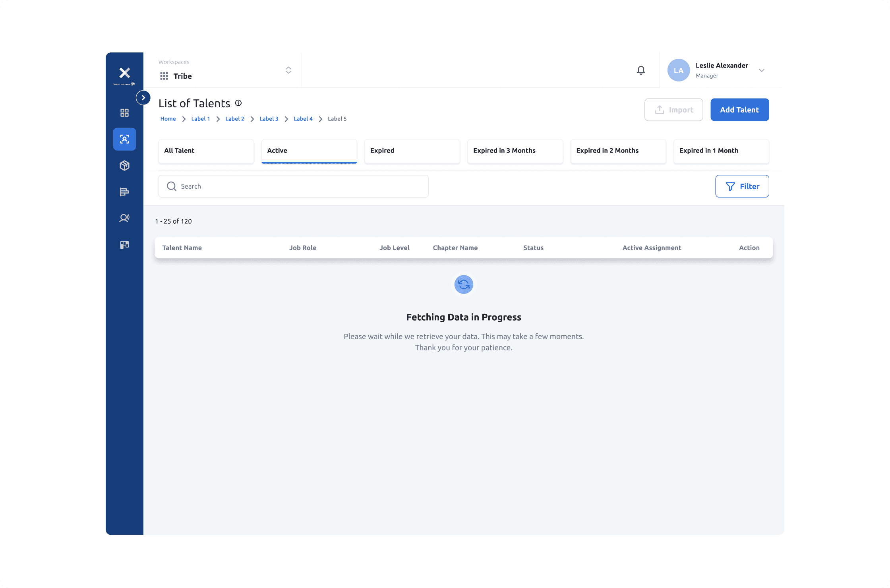Click the notification bell icon
The height and width of the screenshot is (588, 890).
[x=641, y=70]
